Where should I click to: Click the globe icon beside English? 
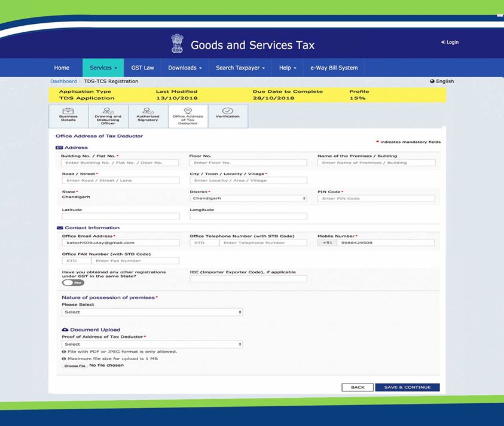[432, 81]
